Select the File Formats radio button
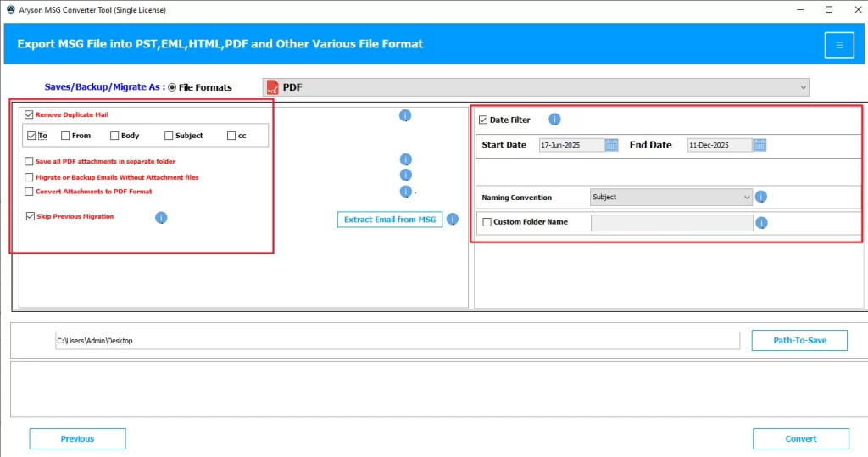The width and height of the screenshot is (868, 457). (x=172, y=87)
